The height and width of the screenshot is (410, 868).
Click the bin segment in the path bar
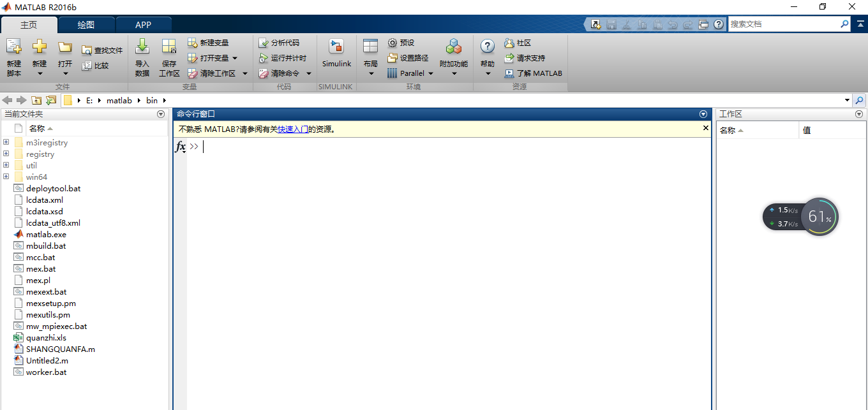[152, 100]
